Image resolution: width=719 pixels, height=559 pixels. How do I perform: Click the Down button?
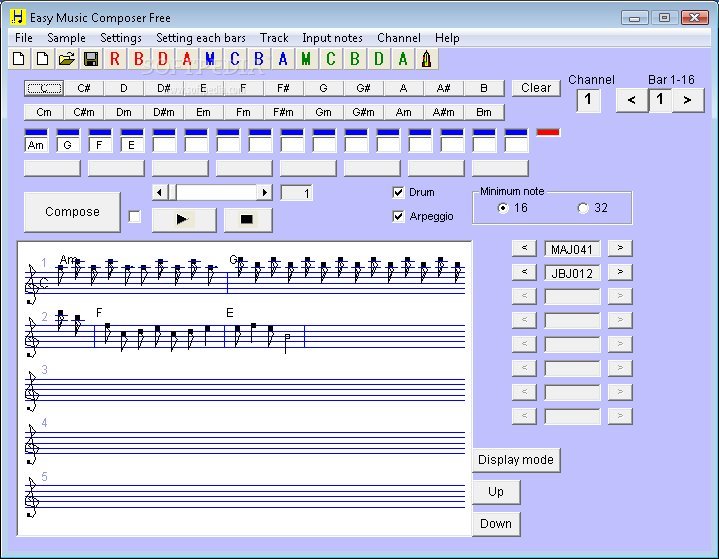tap(496, 524)
